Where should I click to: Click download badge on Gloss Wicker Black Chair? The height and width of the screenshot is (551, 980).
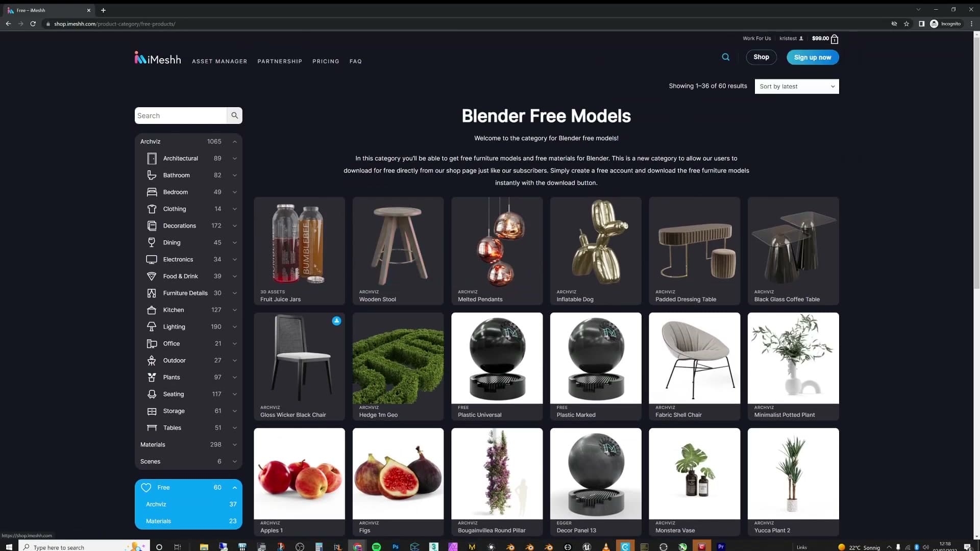pos(336,321)
